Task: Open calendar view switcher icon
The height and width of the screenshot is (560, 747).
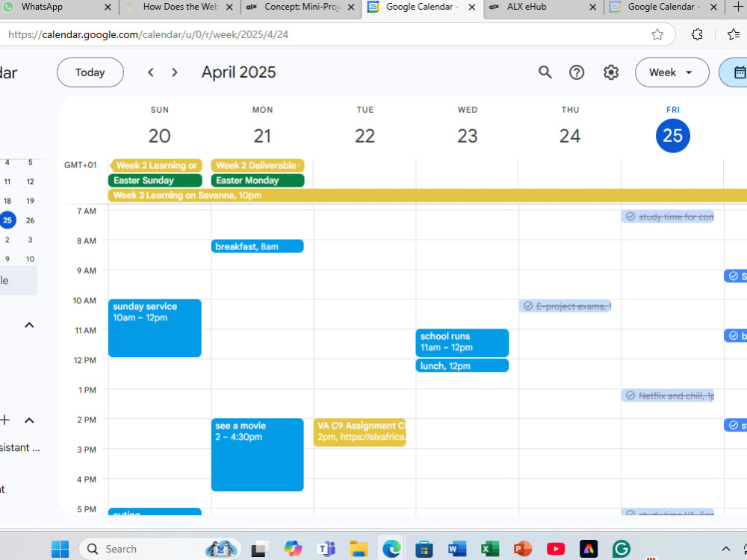Action: coord(738,72)
